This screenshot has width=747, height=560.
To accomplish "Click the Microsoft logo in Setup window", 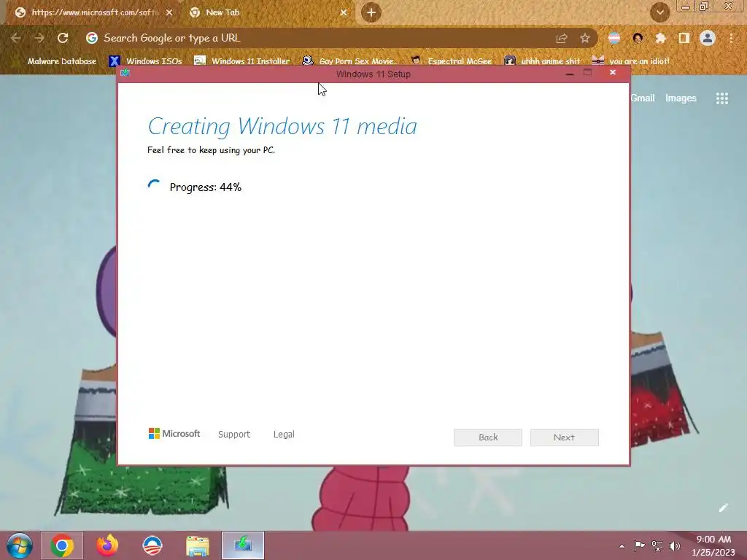I will 174,433.
